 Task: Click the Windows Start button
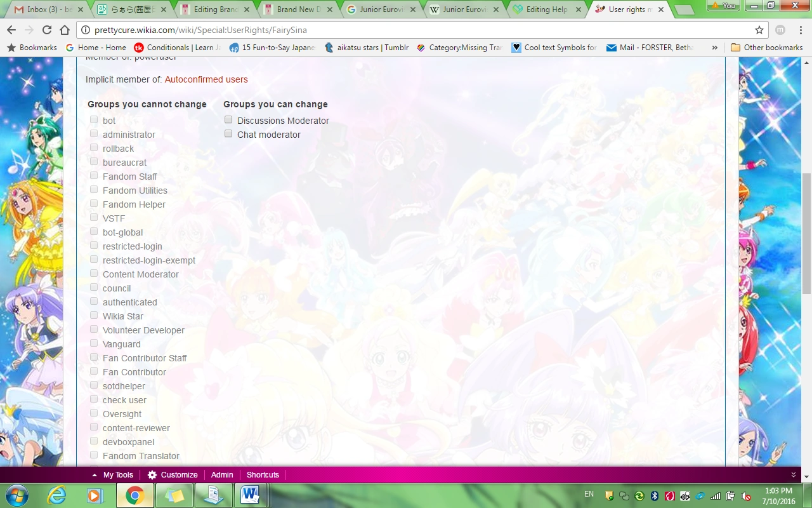pos(17,495)
